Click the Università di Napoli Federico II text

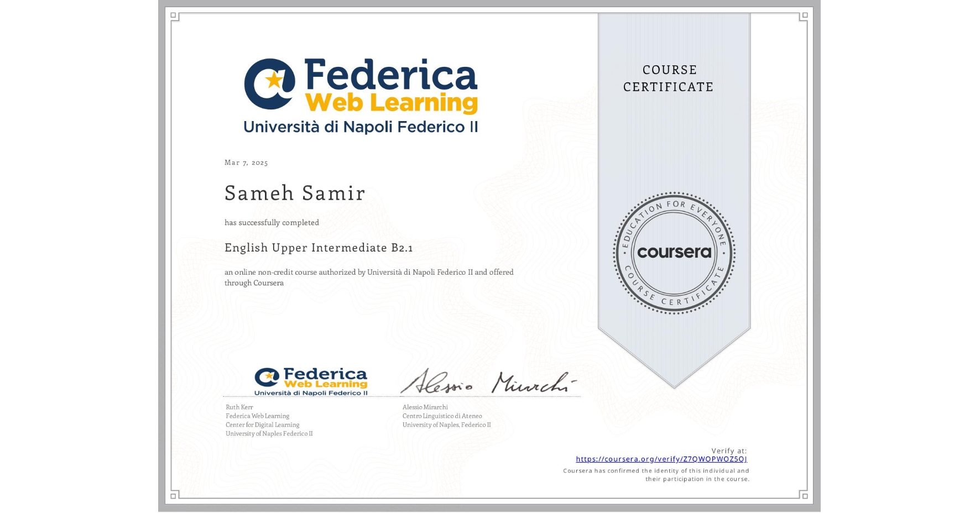click(x=362, y=127)
